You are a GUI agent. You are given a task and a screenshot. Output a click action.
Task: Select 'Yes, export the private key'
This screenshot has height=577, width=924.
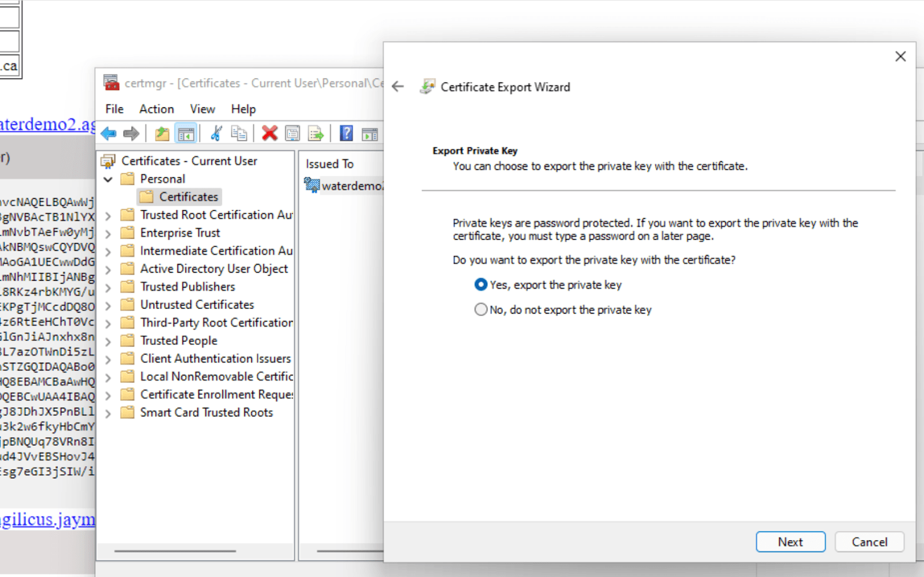coord(480,285)
